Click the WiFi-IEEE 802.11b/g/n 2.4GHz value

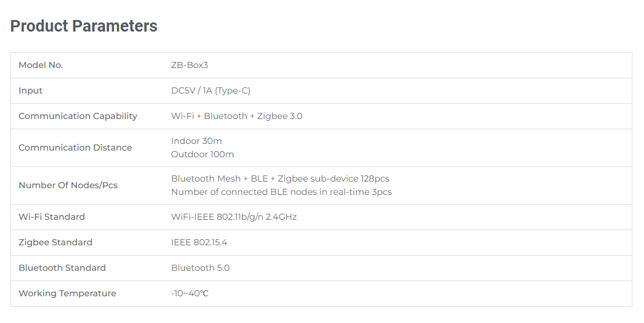pos(233,217)
